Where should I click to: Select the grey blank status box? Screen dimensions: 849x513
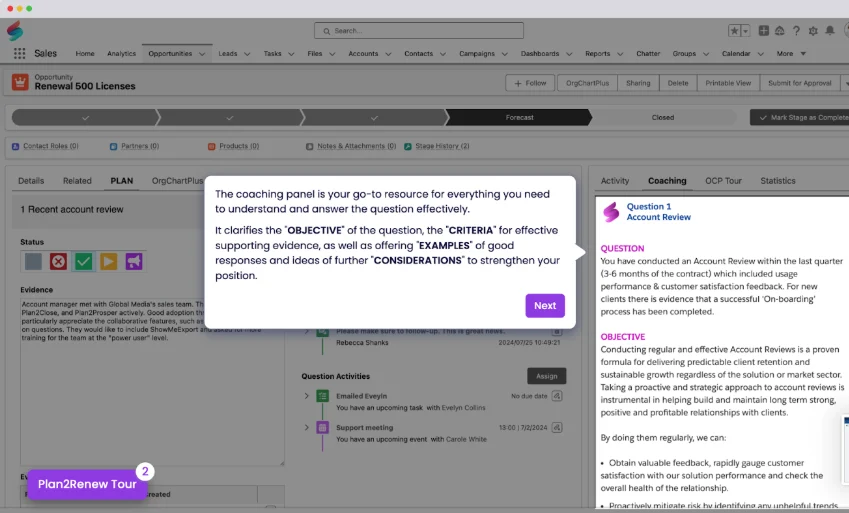coord(34,261)
